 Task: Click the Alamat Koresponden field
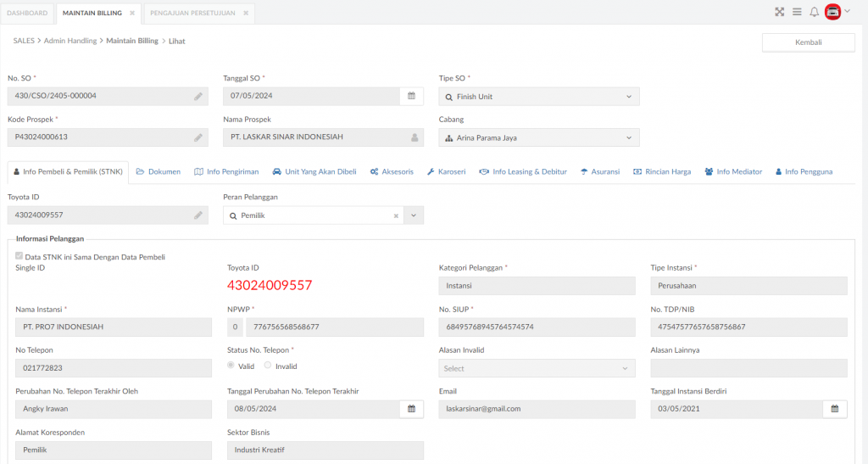[114, 450]
